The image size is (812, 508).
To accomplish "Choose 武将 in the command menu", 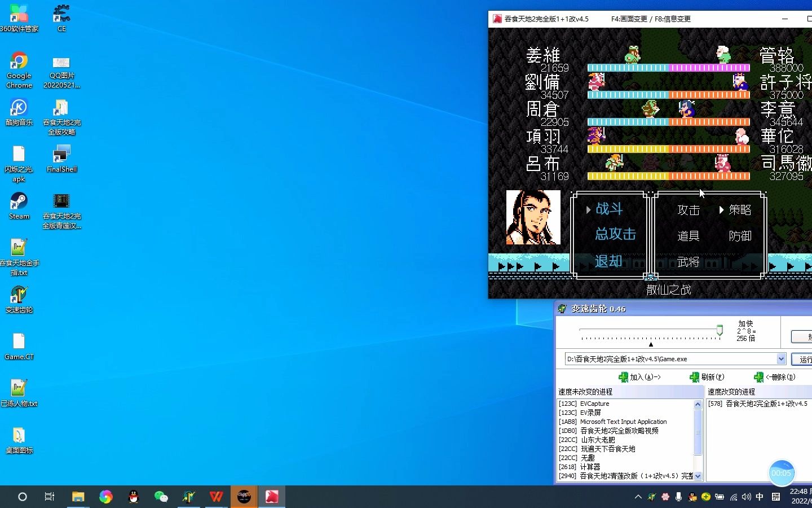I will coord(688,262).
